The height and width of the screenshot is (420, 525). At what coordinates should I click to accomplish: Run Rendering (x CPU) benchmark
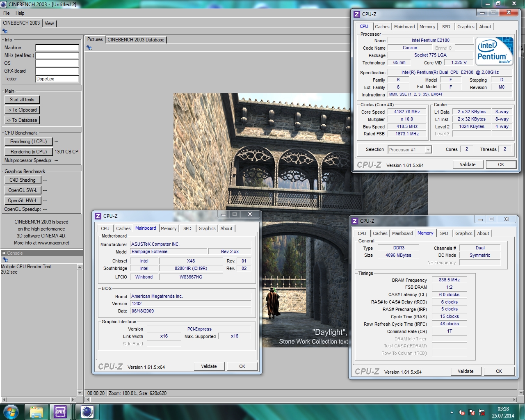(x=29, y=152)
